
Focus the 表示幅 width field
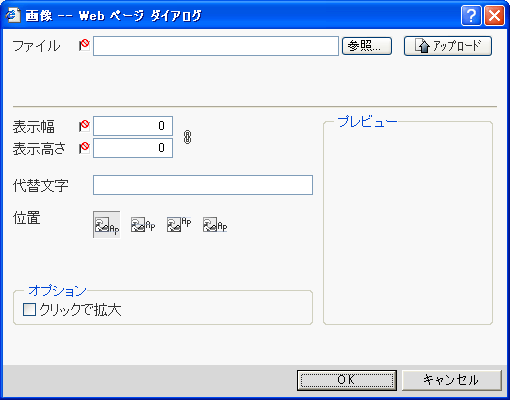coord(133,126)
